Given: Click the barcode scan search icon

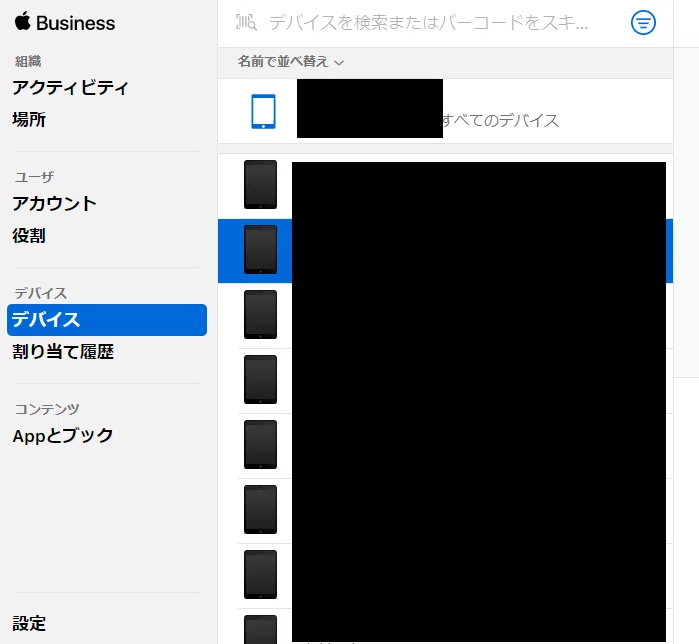Looking at the screenshot, I should click(246, 22).
